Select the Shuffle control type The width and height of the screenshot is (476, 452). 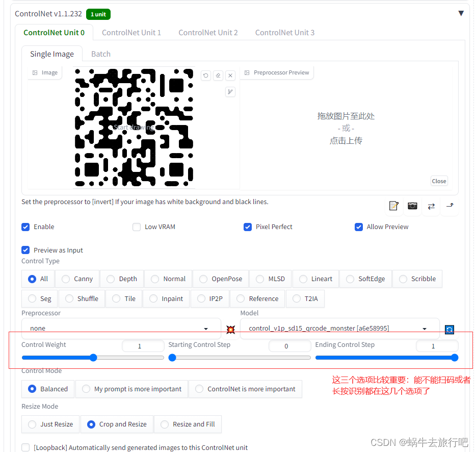(x=82, y=299)
